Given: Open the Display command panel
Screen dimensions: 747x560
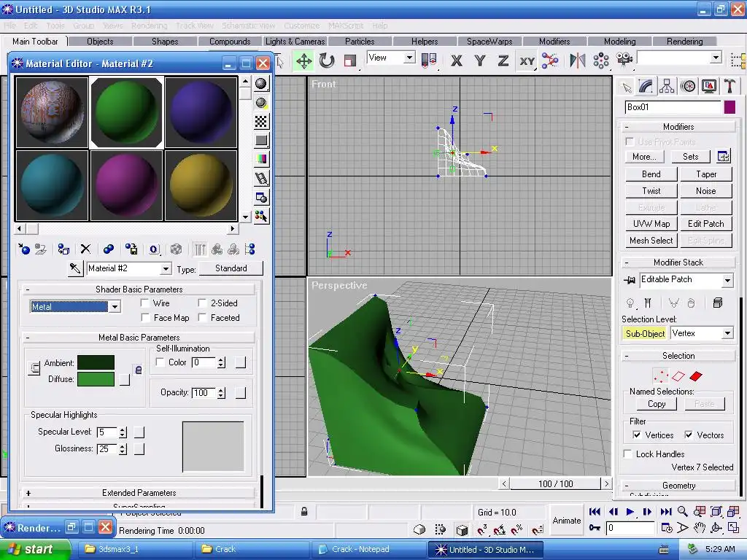Looking at the screenshot, I should [x=709, y=86].
